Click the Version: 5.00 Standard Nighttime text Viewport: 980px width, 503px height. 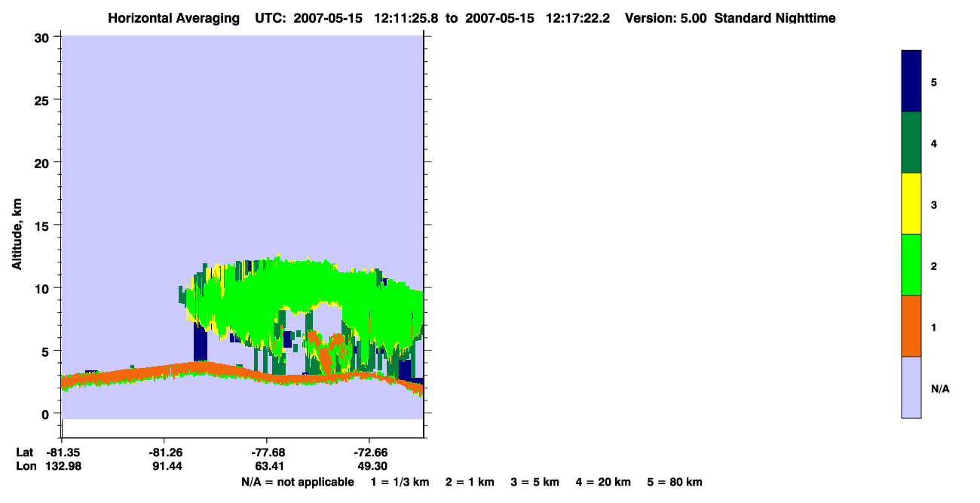pyautogui.click(x=730, y=18)
